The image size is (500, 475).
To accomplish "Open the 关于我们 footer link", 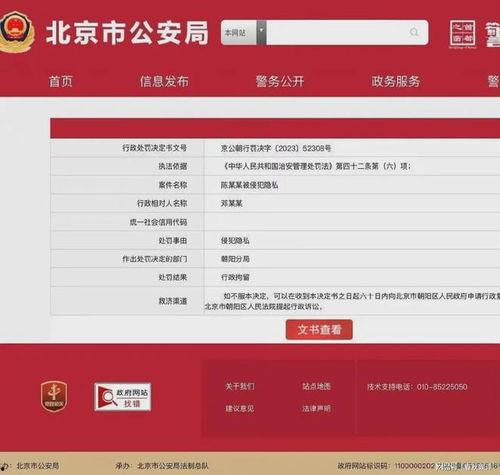I will point(240,386).
